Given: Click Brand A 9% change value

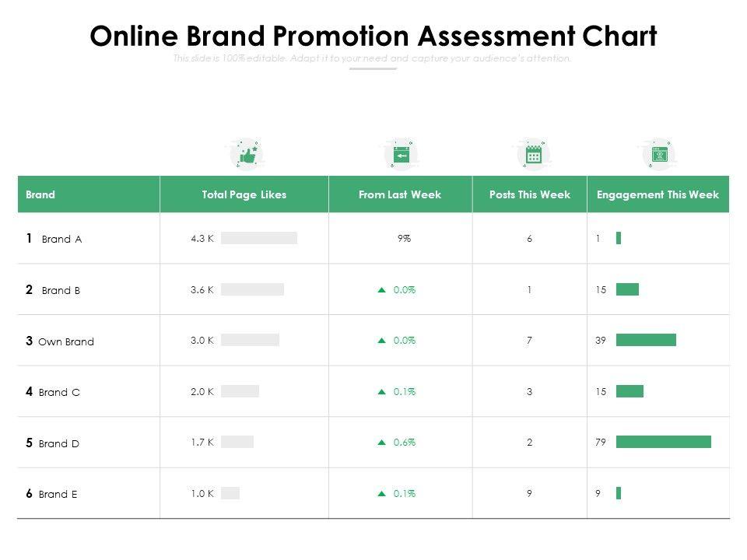Looking at the screenshot, I should click(x=403, y=239).
